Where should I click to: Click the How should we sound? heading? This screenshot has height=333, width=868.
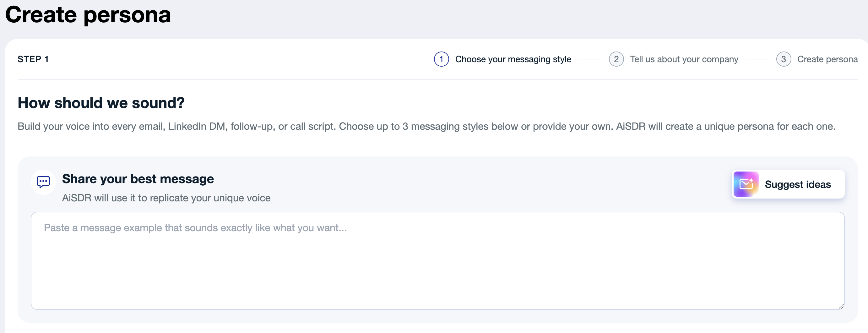tap(101, 103)
